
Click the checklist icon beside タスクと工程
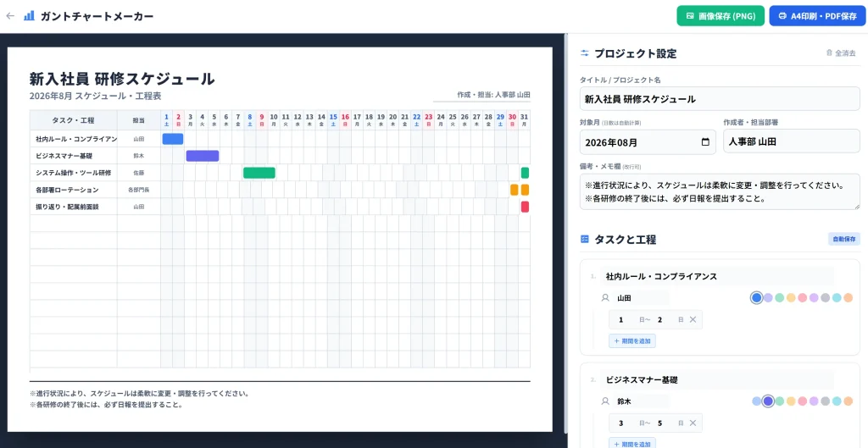click(585, 239)
